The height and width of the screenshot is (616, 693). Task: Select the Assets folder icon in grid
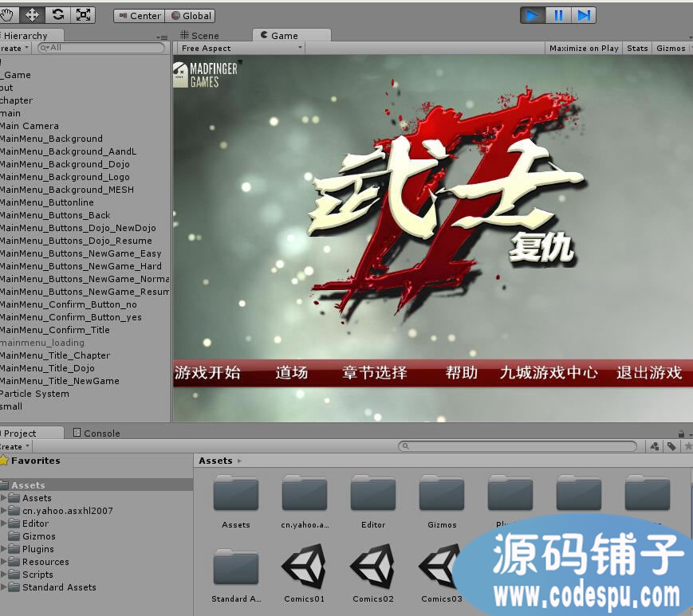235,492
